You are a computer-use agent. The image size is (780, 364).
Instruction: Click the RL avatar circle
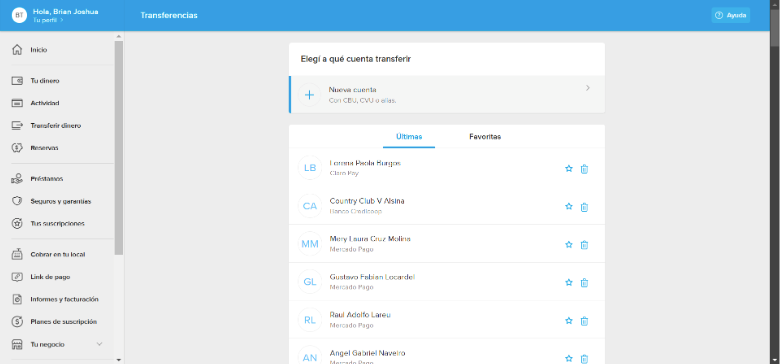click(310, 320)
